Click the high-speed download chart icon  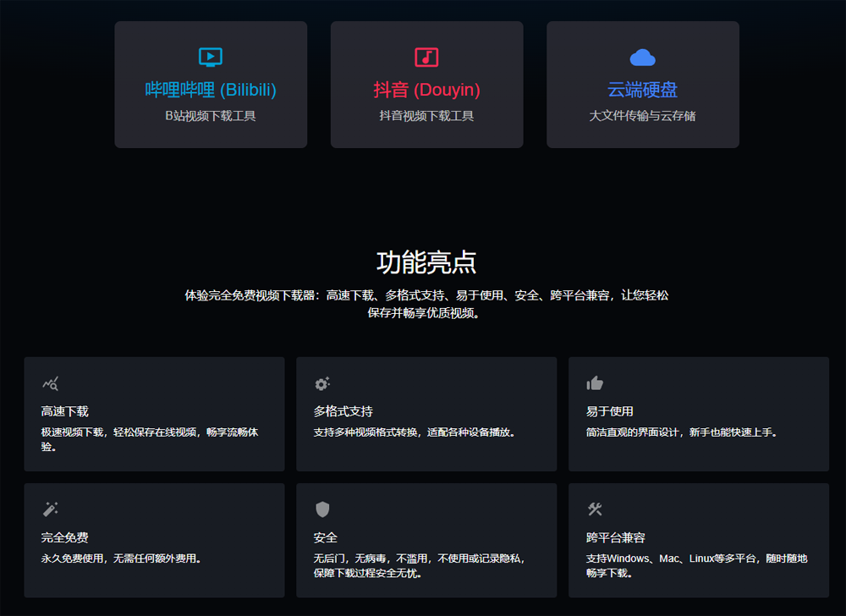50,383
